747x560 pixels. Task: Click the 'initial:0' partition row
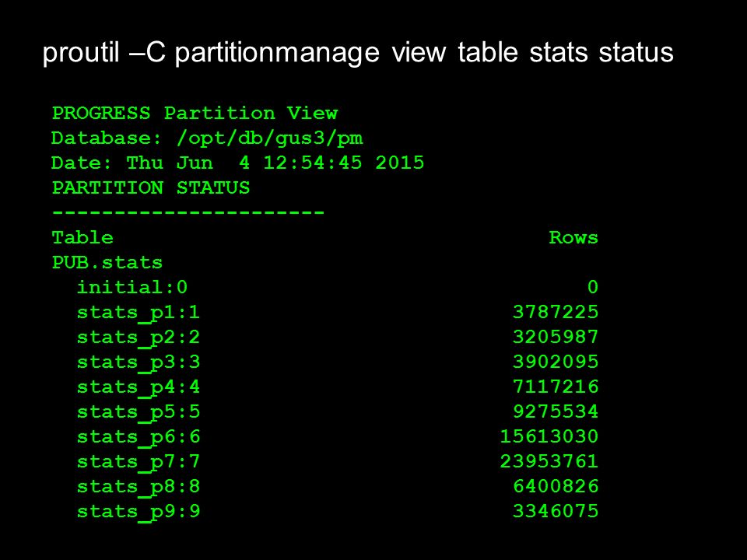pyautogui.click(x=132, y=287)
